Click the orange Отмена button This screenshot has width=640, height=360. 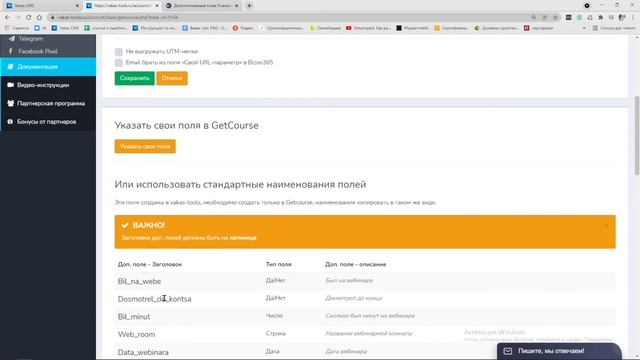172,78
